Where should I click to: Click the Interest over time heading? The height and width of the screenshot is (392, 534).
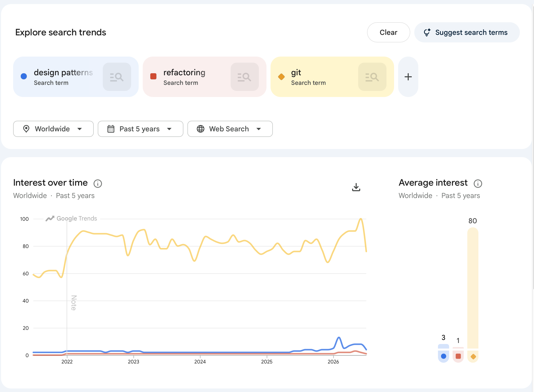click(x=51, y=183)
